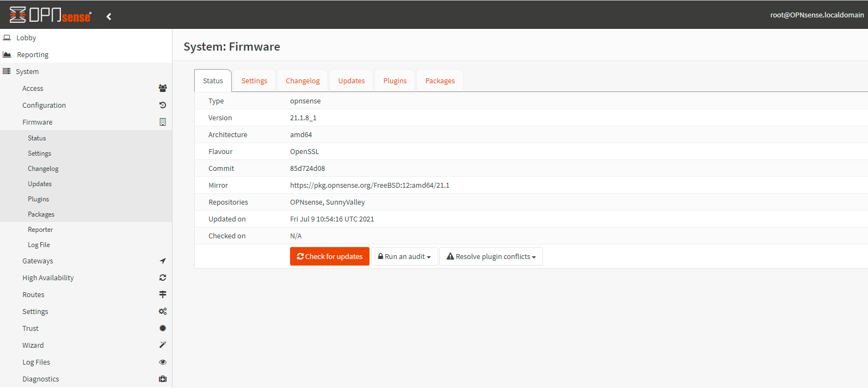Open Routes in the sidebar
This screenshot has width=868, height=388.
(x=86, y=294)
